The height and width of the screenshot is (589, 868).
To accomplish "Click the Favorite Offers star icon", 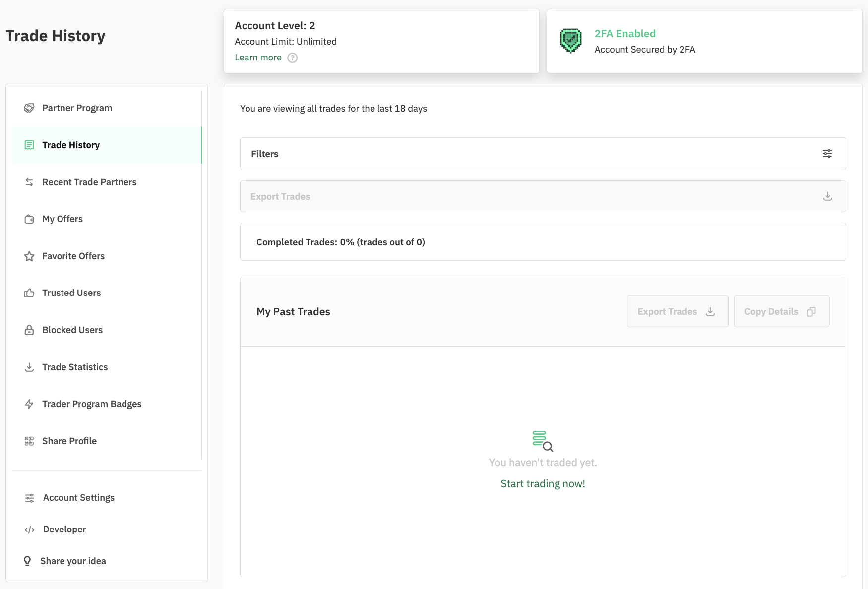I will coord(29,256).
